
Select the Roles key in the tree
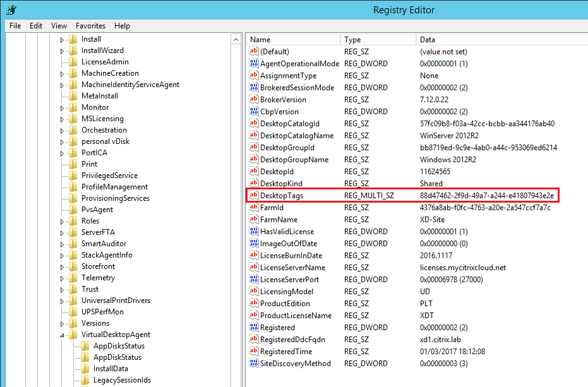coord(90,221)
